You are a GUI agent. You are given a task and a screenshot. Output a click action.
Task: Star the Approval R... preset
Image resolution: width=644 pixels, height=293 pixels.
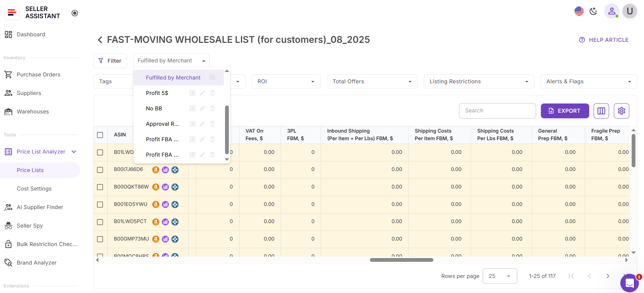coord(193,124)
